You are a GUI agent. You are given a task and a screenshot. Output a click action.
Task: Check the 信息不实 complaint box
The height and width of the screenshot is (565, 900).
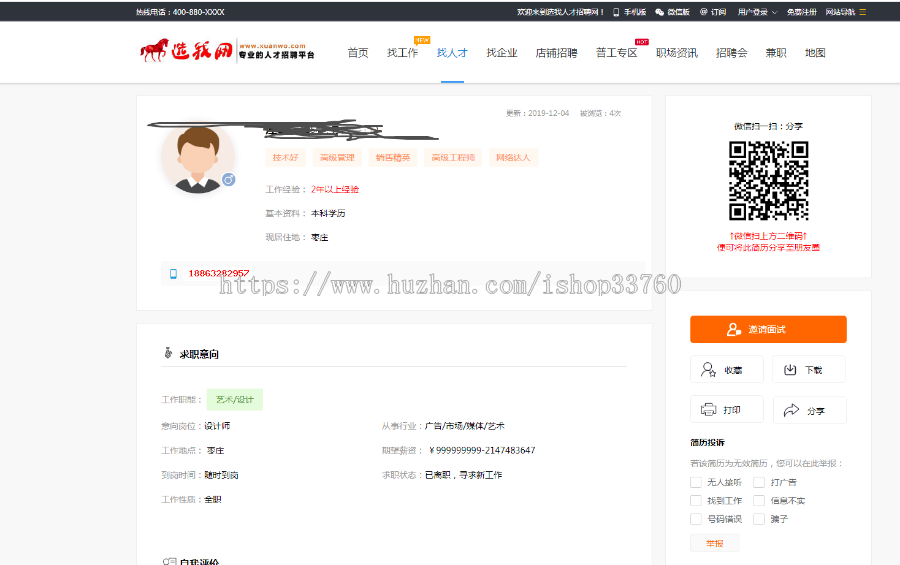click(759, 501)
